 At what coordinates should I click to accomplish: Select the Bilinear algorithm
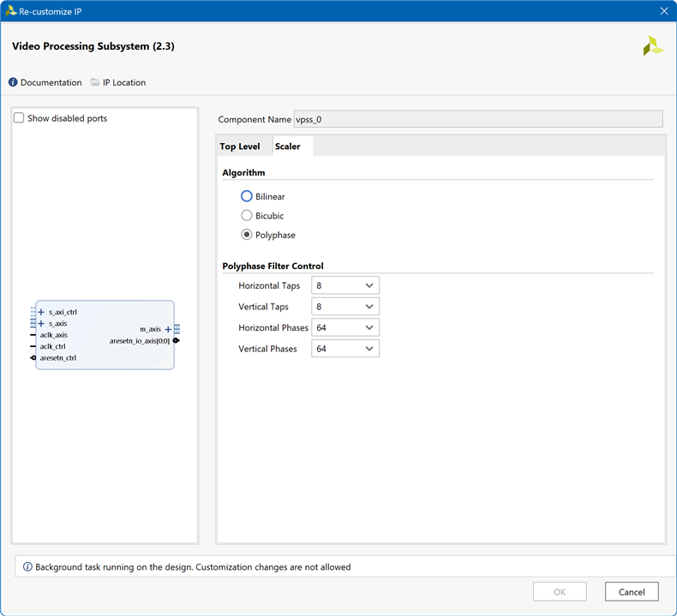pos(247,196)
